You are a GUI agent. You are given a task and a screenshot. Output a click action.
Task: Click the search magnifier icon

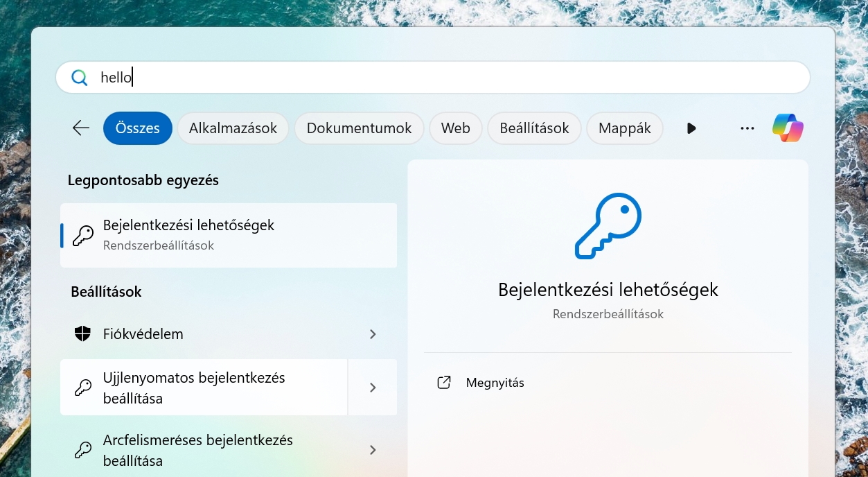coord(80,78)
